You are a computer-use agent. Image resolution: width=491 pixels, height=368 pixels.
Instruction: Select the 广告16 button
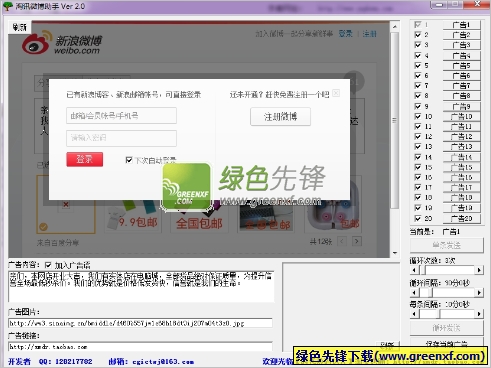[462, 177]
